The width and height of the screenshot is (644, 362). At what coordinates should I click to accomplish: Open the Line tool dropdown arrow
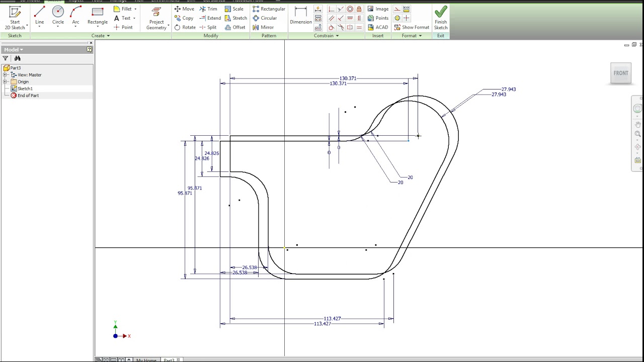[39, 27]
